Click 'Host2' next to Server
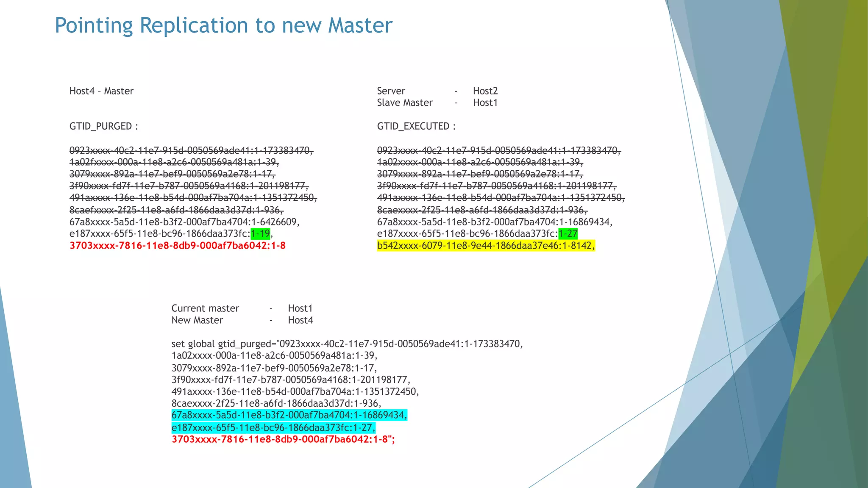The width and height of the screenshot is (868, 488). pyautogui.click(x=485, y=91)
